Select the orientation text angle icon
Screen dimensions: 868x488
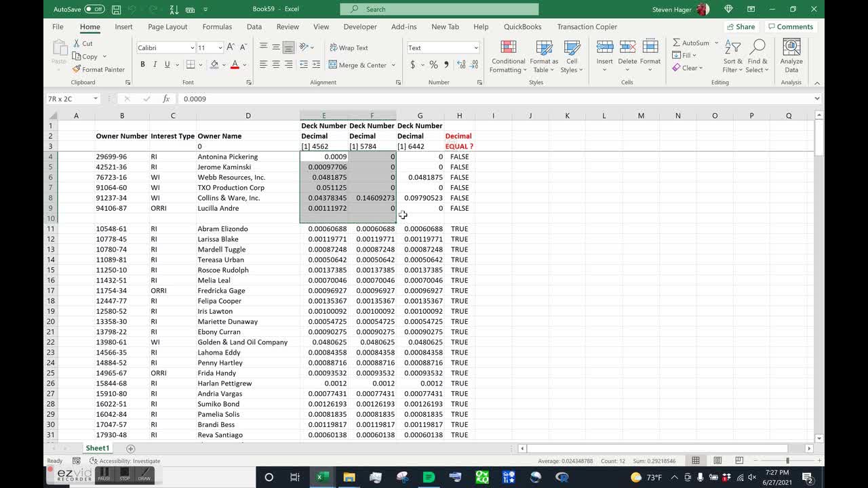click(304, 47)
